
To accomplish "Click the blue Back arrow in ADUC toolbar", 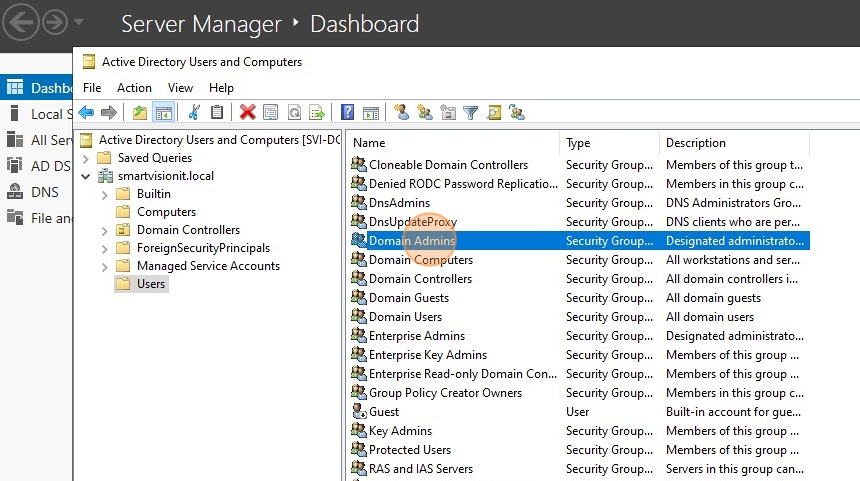I will (86, 113).
